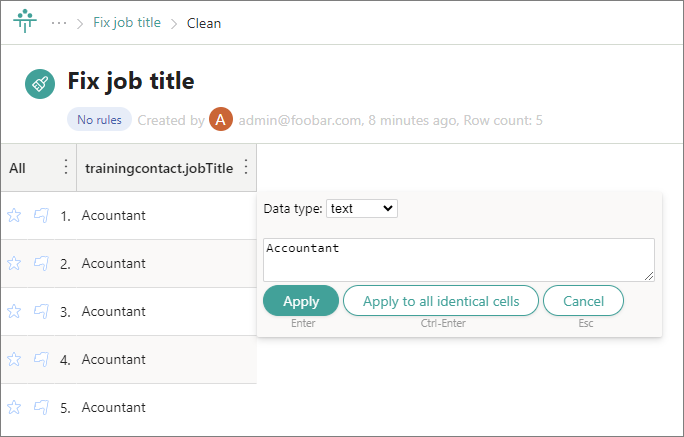Toggle the star on row 5

click(14, 407)
